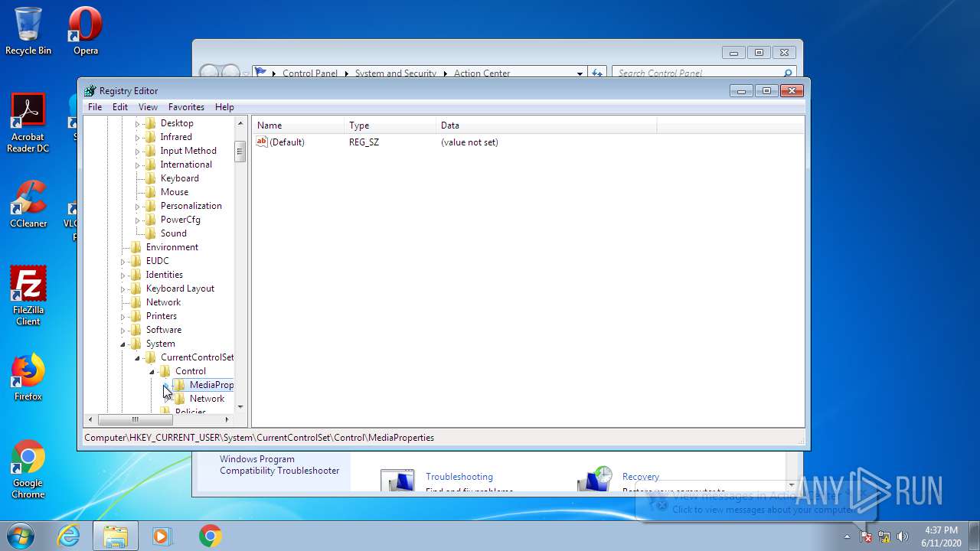
Task: Expand the Desktop registry key
Action: click(138, 123)
